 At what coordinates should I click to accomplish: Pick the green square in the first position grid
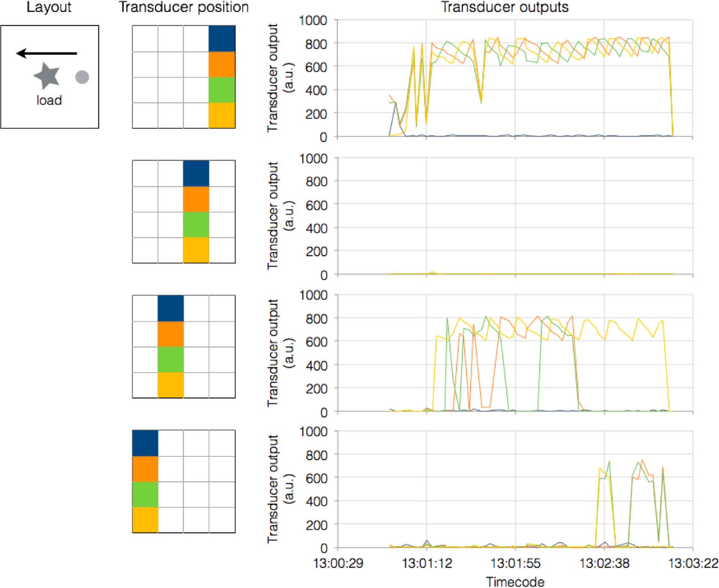222,90
